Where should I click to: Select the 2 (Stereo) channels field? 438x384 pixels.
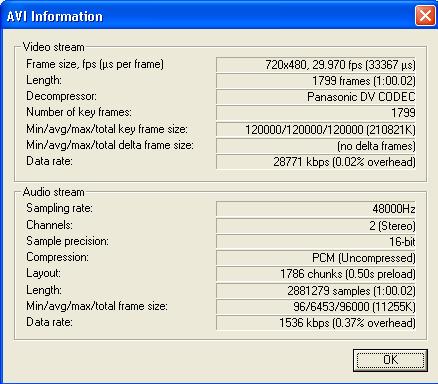point(316,226)
